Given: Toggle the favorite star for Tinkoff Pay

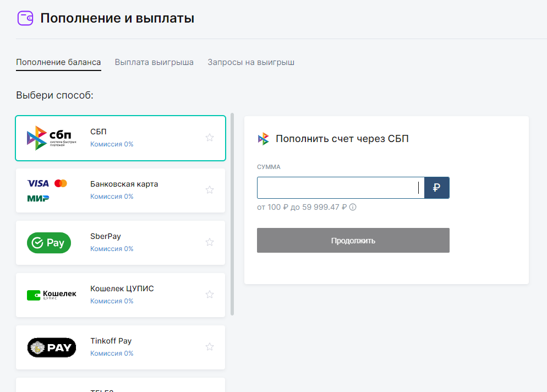Looking at the screenshot, I should (x=210, y=347).
